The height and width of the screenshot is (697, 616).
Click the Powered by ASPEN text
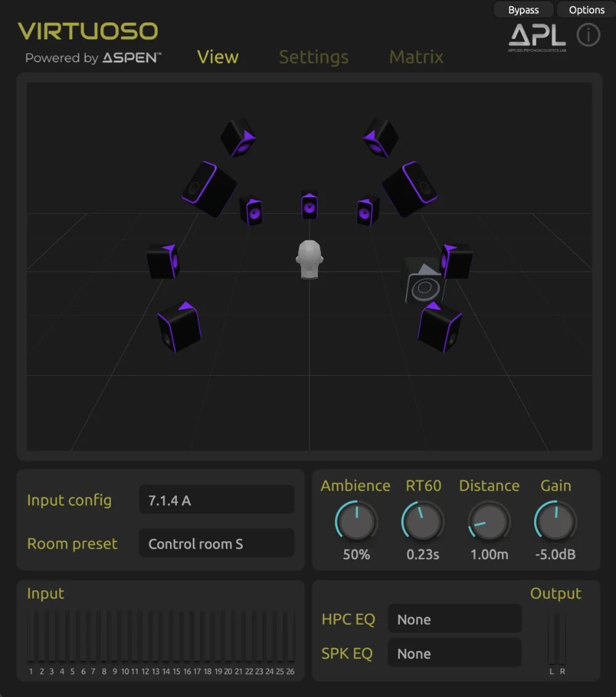(94, 58)
